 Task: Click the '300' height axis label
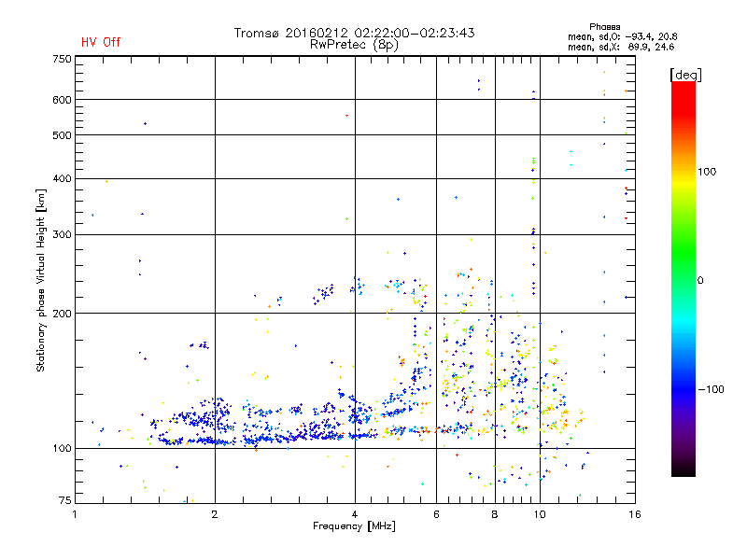[62, 235]
